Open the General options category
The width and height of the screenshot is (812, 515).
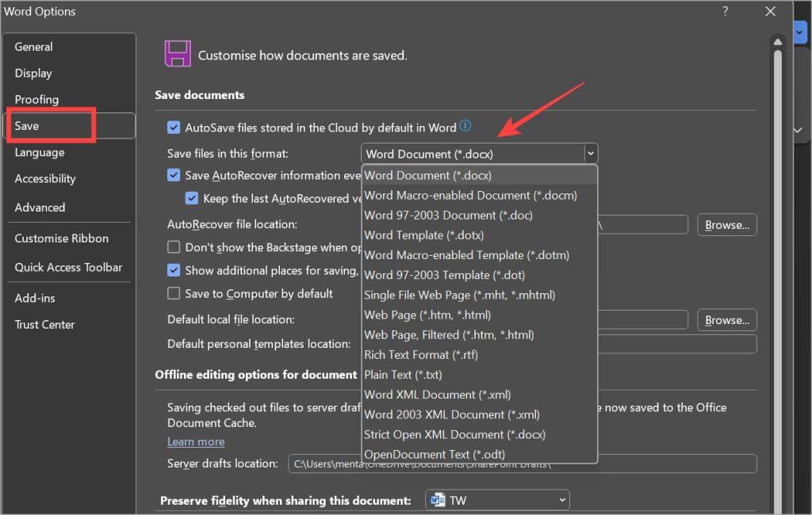pos(70,47)
